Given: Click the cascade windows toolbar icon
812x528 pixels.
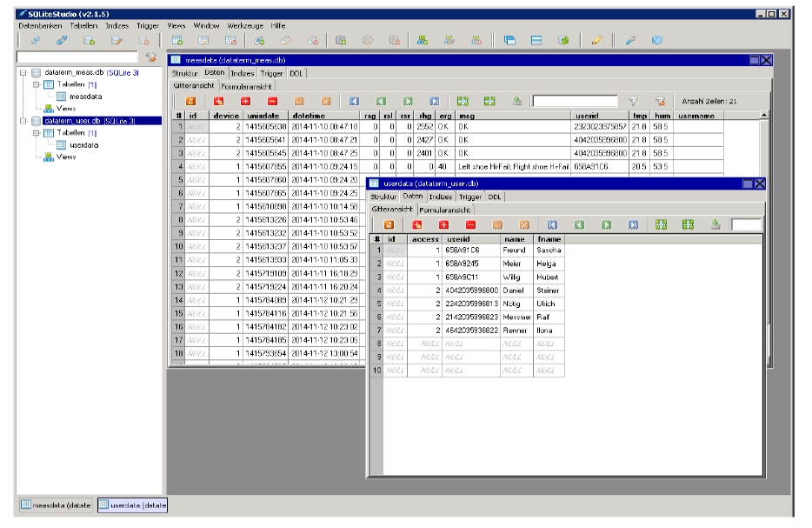Looking at the screenshot, I should tap(509, 40).
